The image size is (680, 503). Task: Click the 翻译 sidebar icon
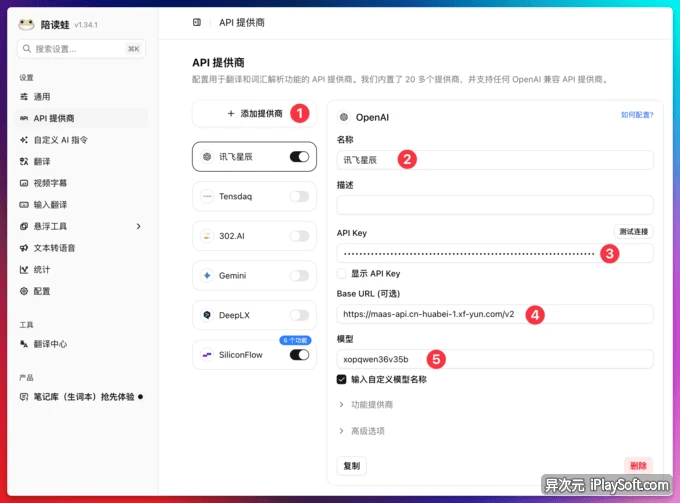pos(24,161)
